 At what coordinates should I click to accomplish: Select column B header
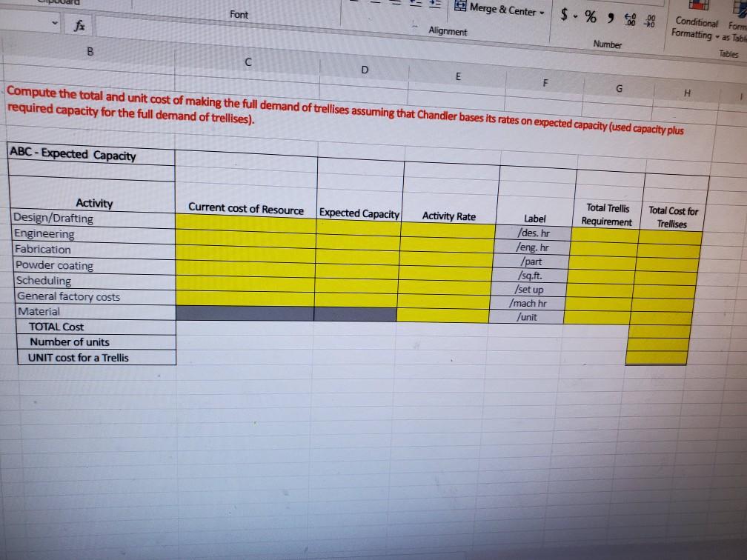tap(90, 52)
